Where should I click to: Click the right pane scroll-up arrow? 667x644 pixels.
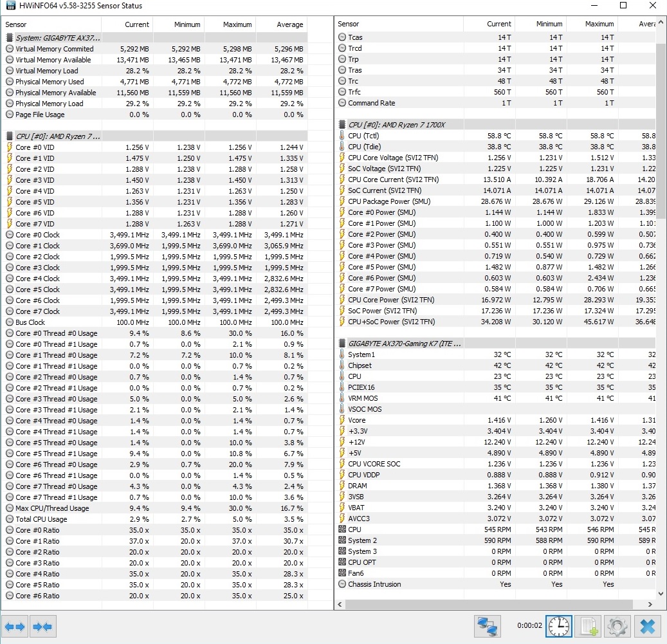point(661,21)
